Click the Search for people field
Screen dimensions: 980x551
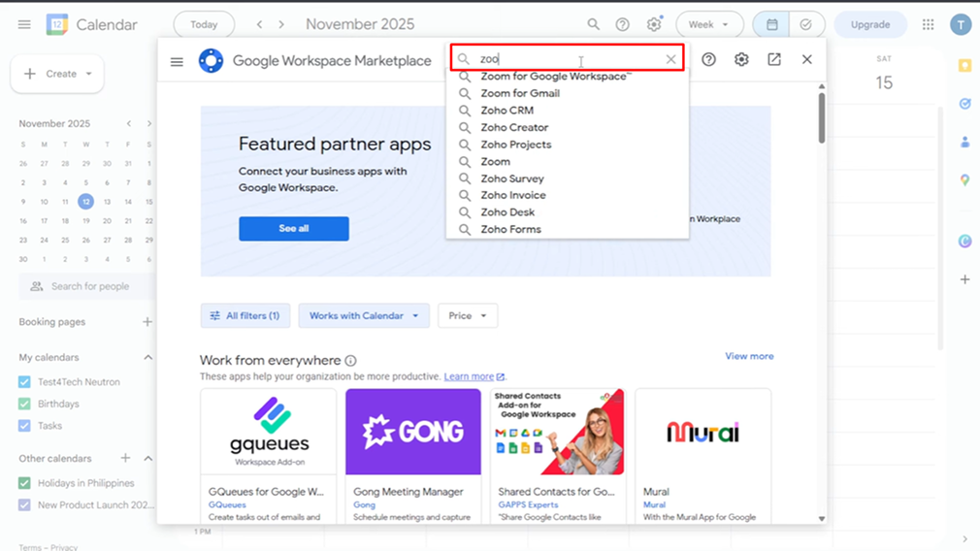click(x=87, y=286)
